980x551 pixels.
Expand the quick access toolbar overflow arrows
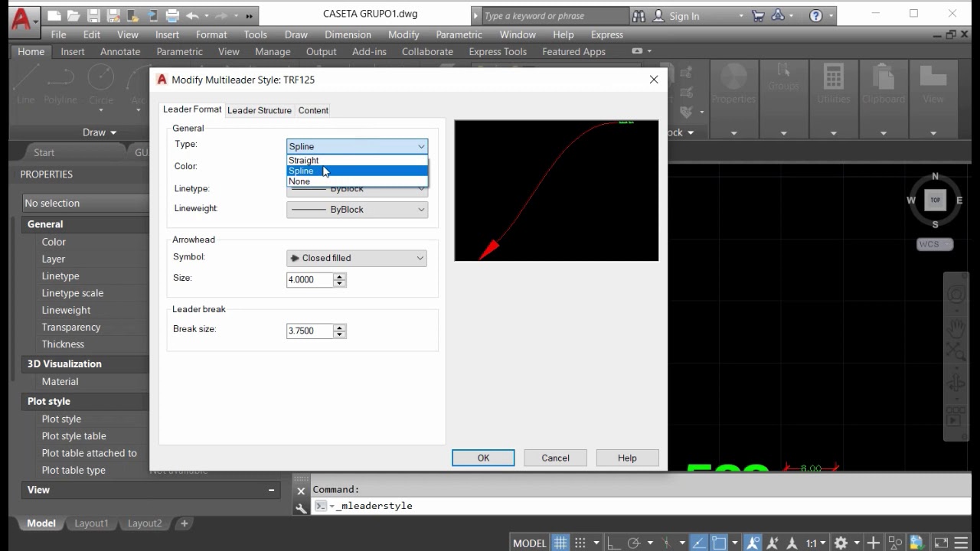249,16
